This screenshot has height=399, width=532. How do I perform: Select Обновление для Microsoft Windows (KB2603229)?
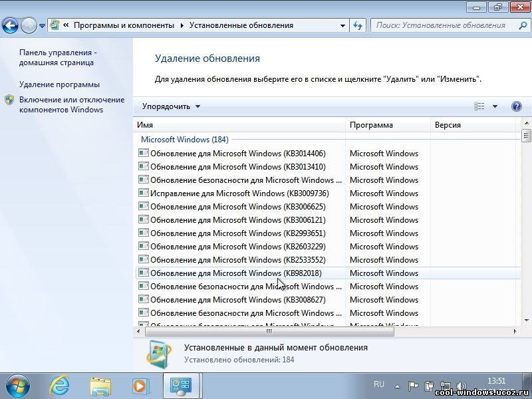(238, 246)
